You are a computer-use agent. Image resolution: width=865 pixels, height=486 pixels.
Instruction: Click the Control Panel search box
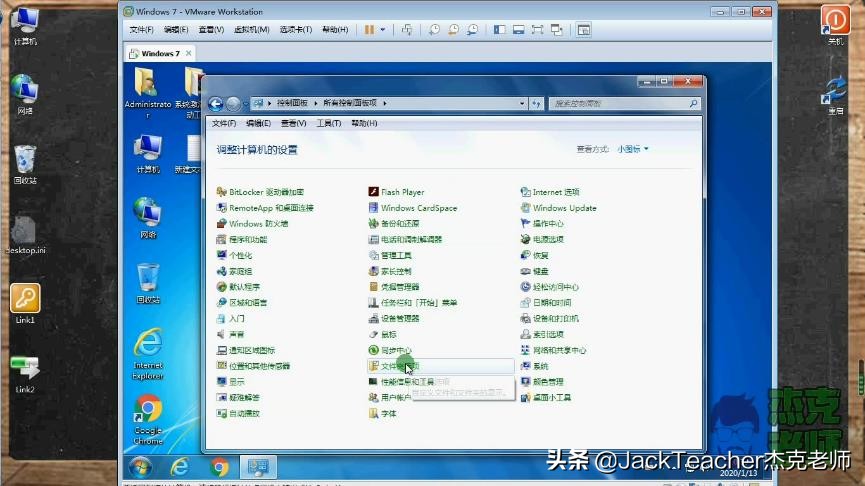tap(624, 103)
